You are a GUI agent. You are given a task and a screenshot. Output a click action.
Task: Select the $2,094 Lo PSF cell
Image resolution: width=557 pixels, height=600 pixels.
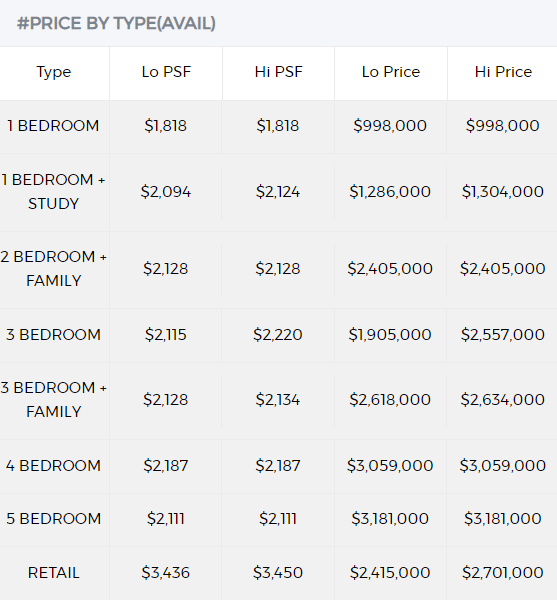pos(166,192)
